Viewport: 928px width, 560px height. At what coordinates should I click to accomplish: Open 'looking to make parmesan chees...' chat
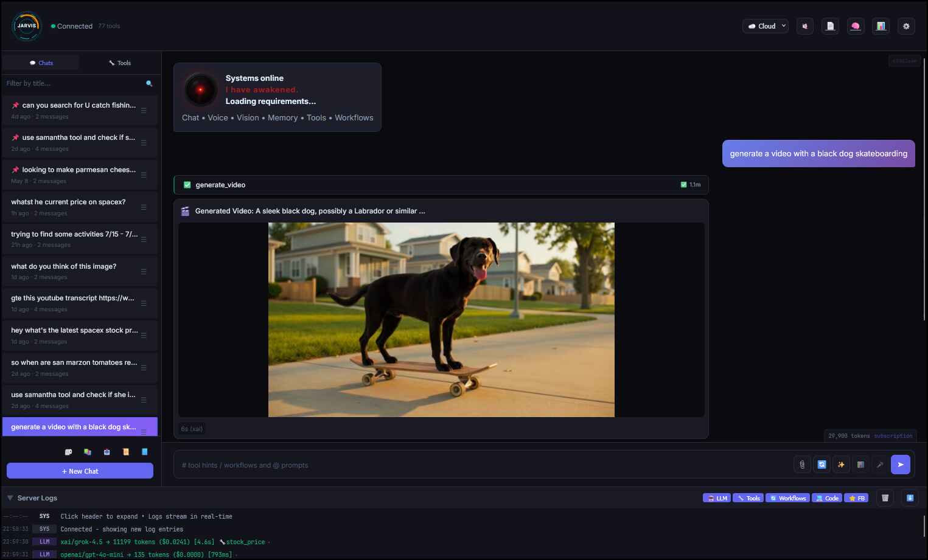pyautogui.click(x=80, y=175)
